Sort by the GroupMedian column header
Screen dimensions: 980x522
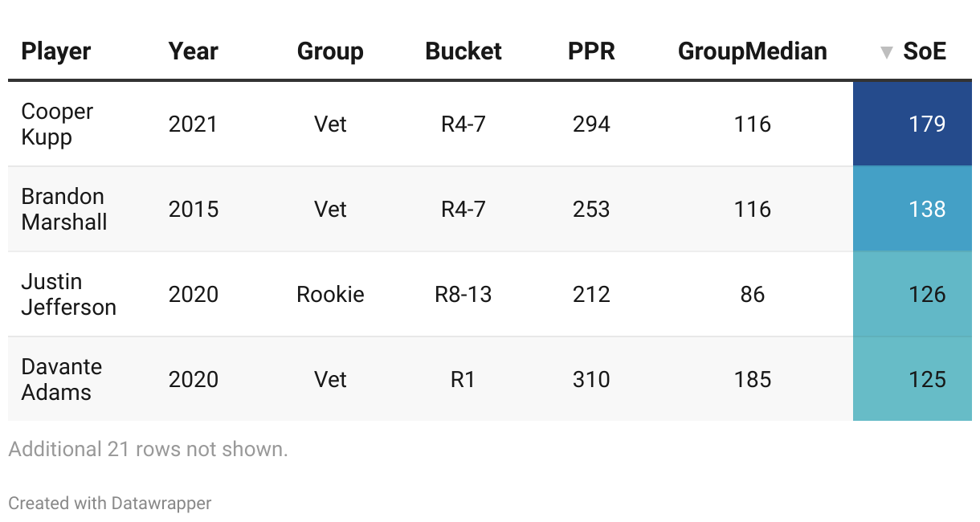point(752,51)
